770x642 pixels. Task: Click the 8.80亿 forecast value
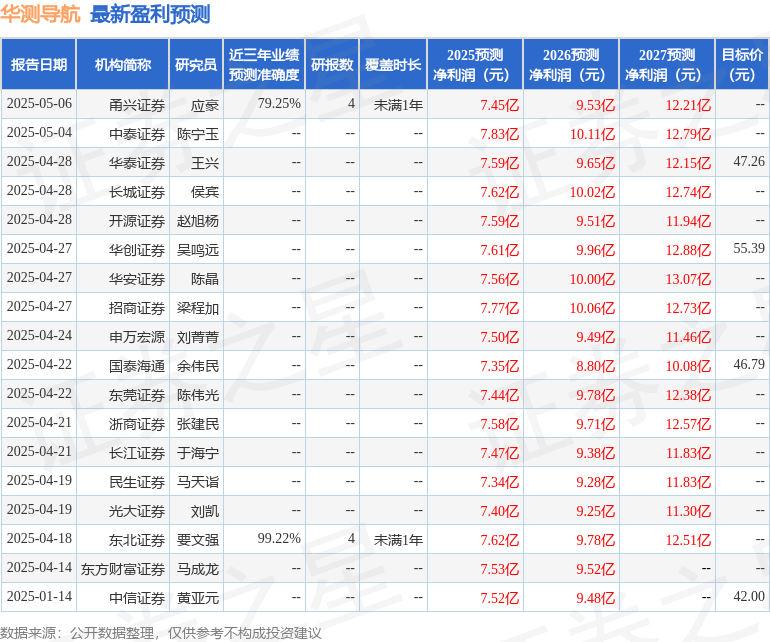pyautogui.click(x=595, y=366)
